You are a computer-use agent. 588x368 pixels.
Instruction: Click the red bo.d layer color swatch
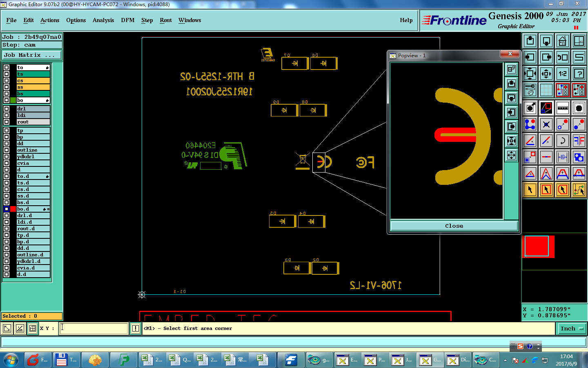13,209
